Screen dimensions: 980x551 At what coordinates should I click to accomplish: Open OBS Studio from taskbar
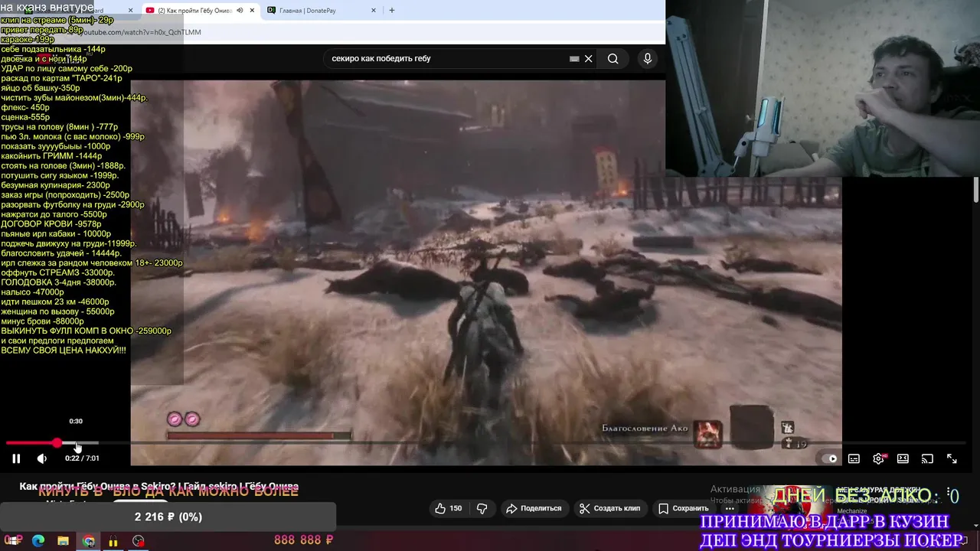pos(139,541)
